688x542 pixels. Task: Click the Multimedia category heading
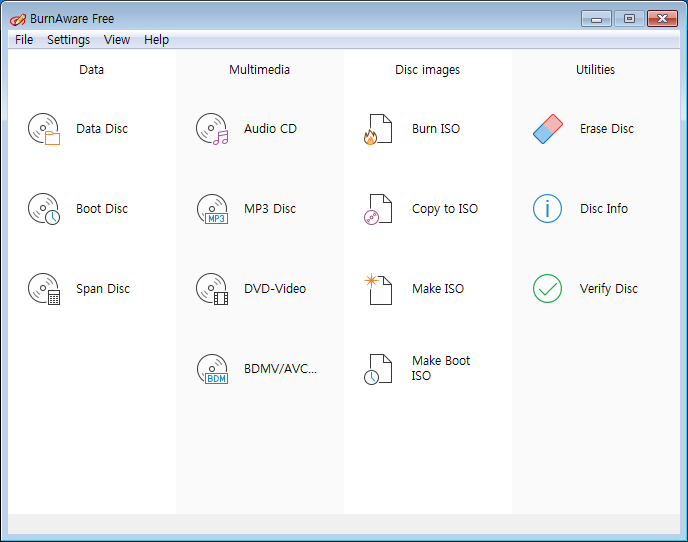[259, 70]
